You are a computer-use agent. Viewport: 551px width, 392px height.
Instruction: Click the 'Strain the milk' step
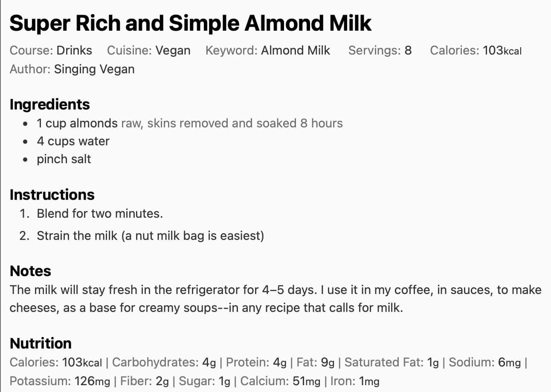pyautogui.click(x=150, y=236)
